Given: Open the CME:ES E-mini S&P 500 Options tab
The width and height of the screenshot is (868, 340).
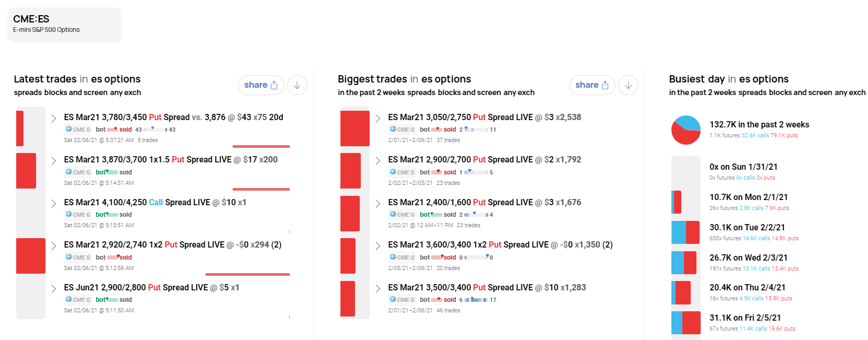Looking at the screenshot, I should click(64, 25).
